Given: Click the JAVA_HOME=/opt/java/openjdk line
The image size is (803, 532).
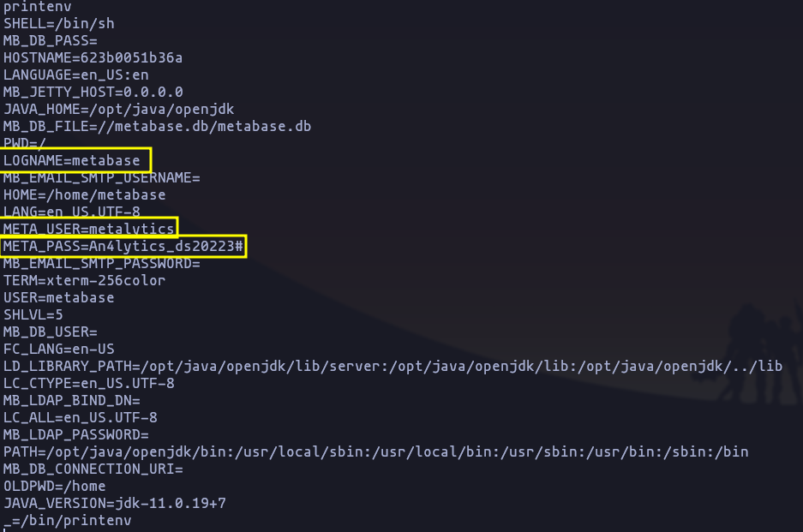Looking at the screenshot, I should pyautogui.click(x=118, y=109).
